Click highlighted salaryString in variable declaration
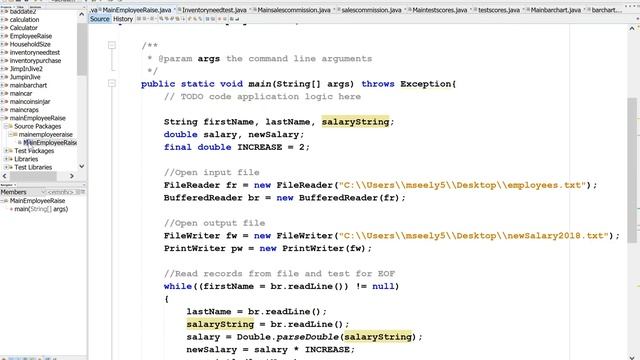 tap(355, 122)
